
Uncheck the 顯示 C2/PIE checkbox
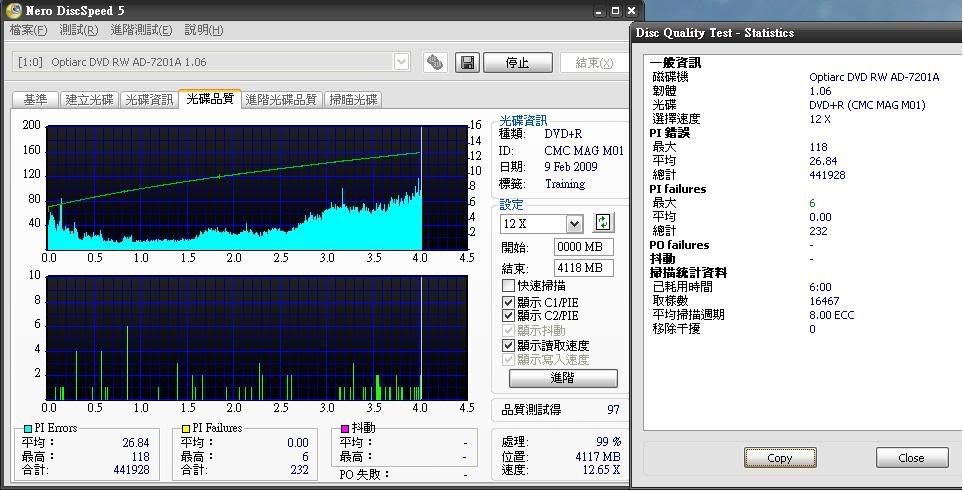click(509, 316)
